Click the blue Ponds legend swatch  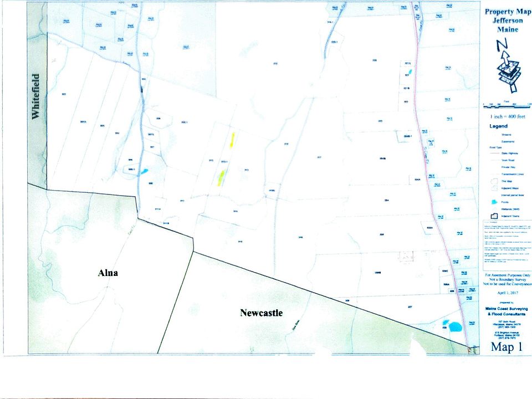click(494, 202)
